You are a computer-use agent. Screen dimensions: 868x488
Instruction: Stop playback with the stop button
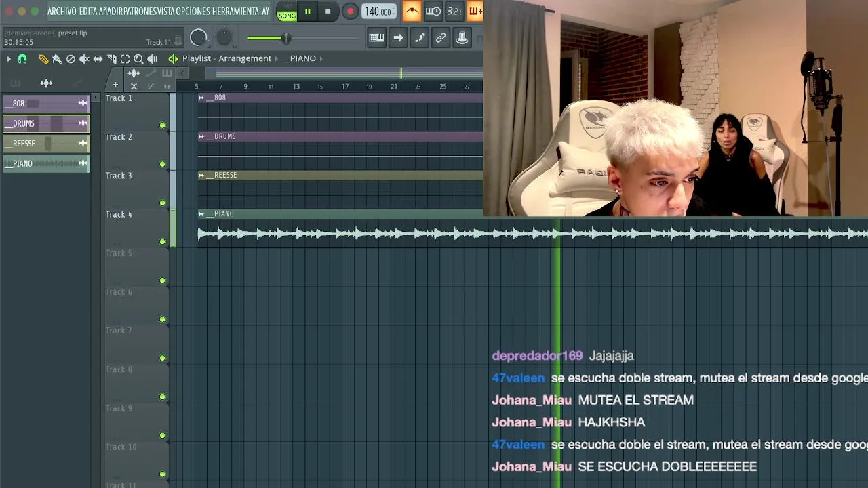coord(328,11)
